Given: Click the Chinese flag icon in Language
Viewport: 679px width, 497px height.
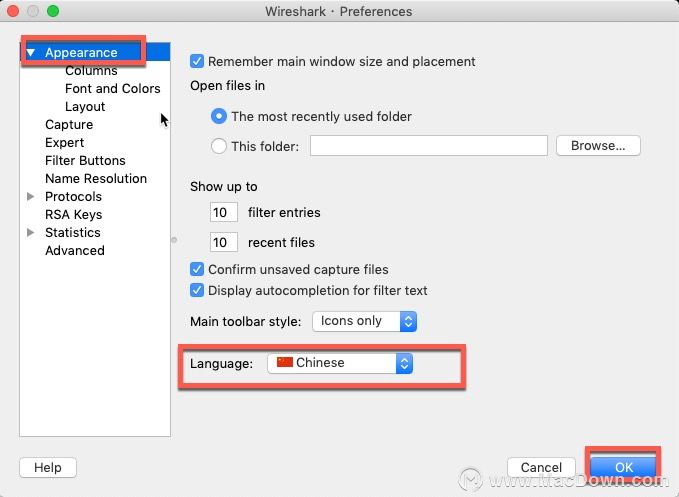Looking at the screenshot, I should tap(285, 362).
